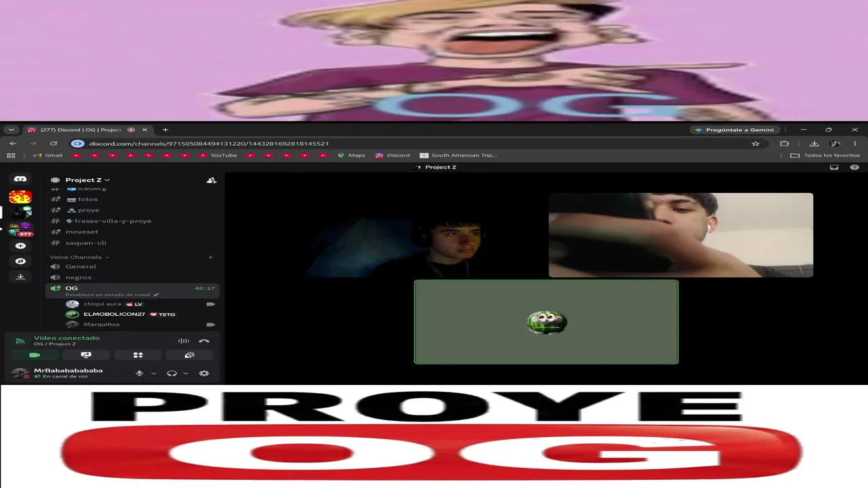The image size is (868, 488).
Task: Select the red and yellow server icon
Action: click(x=20, y=197)
